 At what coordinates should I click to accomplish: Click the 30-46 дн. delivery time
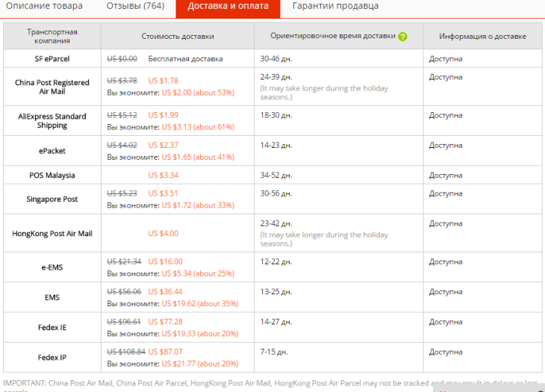coord(276,59)
